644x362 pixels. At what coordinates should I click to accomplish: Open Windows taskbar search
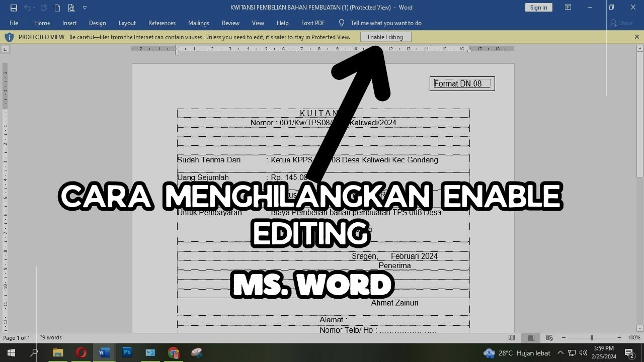34,353
